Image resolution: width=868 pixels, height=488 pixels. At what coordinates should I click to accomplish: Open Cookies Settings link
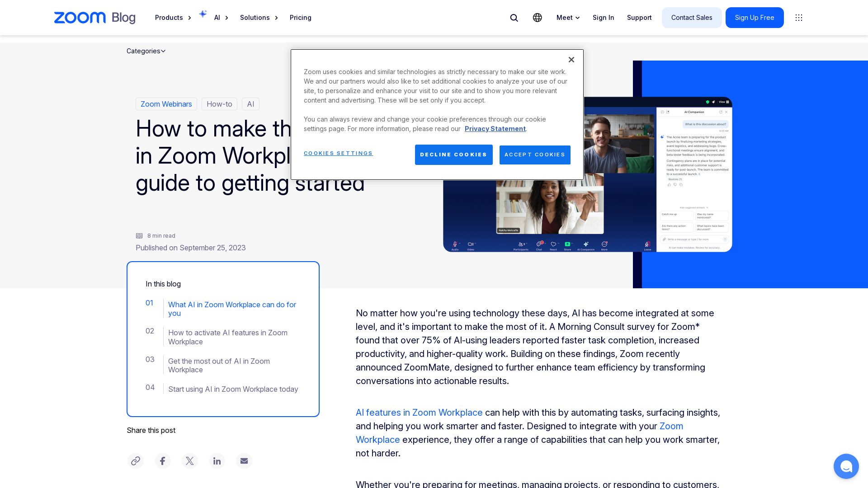[x=338, y=153]
